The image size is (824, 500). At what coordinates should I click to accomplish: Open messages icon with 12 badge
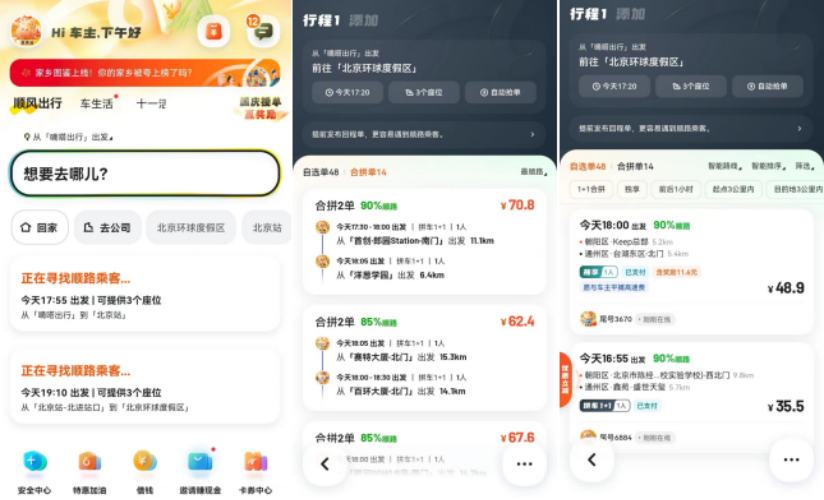point(263,31)
